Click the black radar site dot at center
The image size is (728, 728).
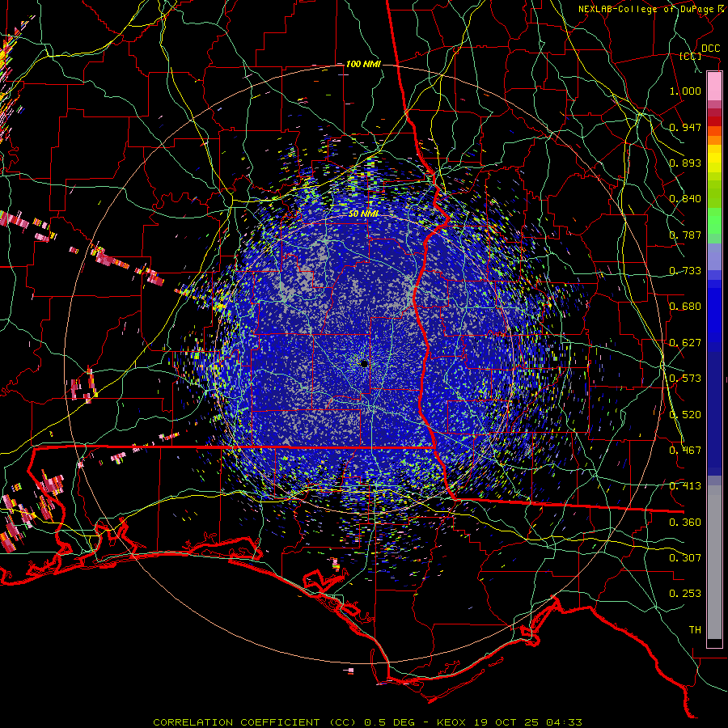tap(364, 363)
